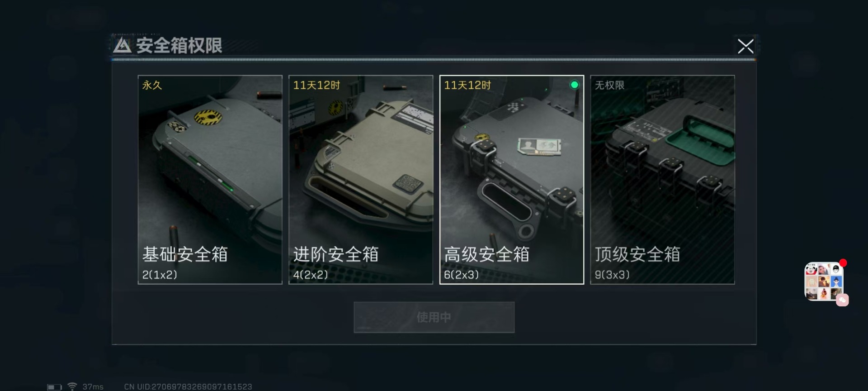Click the 永久 duration label
868x391 pixels.
tap(152, 85)
